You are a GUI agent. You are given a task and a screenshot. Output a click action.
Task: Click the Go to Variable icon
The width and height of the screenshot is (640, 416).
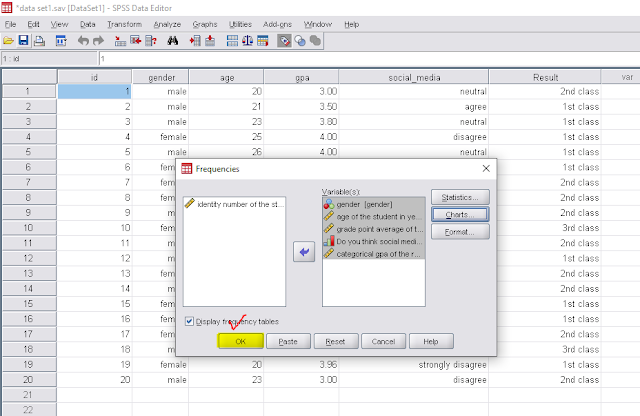[x=136, y=41]
